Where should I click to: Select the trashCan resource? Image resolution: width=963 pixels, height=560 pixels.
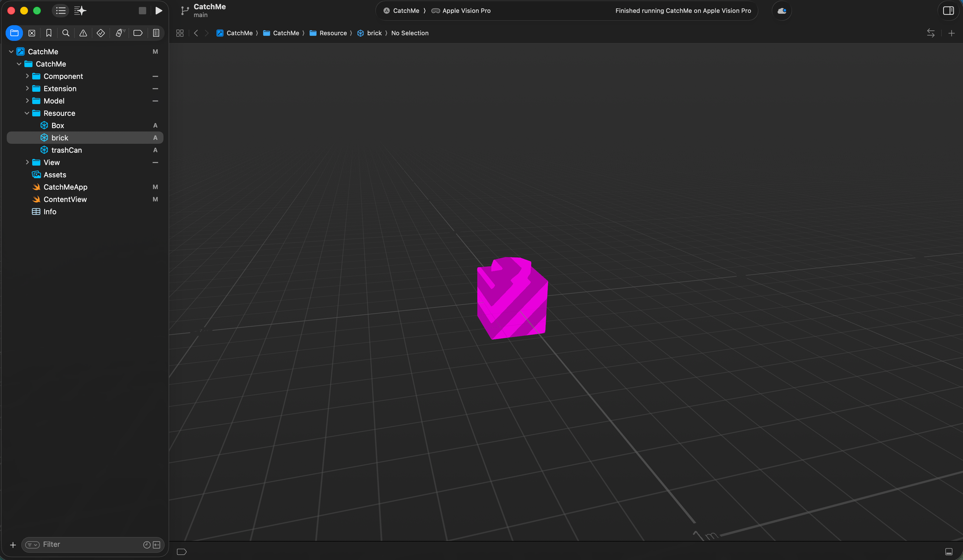66,150
